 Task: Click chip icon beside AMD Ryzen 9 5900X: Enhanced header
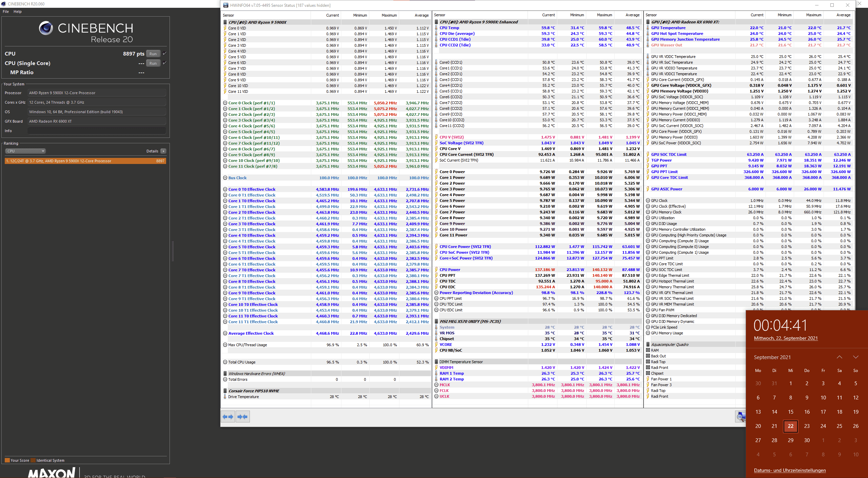point(436,22)
